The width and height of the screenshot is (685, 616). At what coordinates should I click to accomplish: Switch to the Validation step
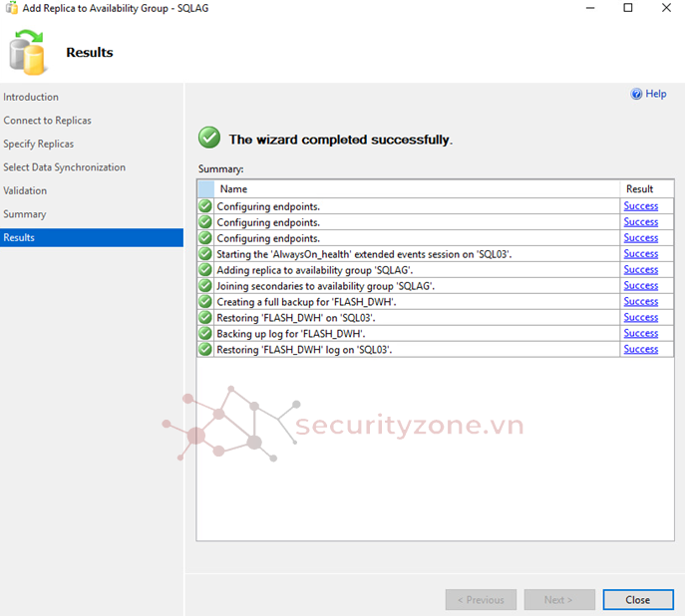[25, 190]
